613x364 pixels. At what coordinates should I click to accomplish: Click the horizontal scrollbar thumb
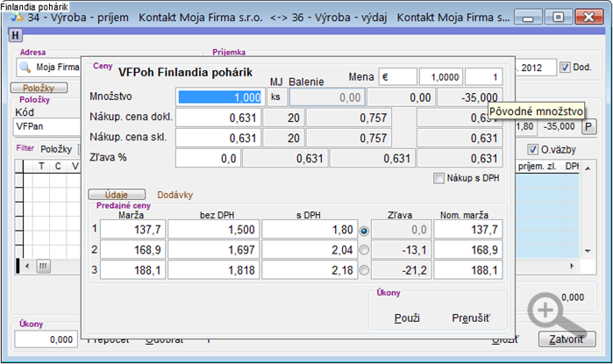tap(43, 267)
